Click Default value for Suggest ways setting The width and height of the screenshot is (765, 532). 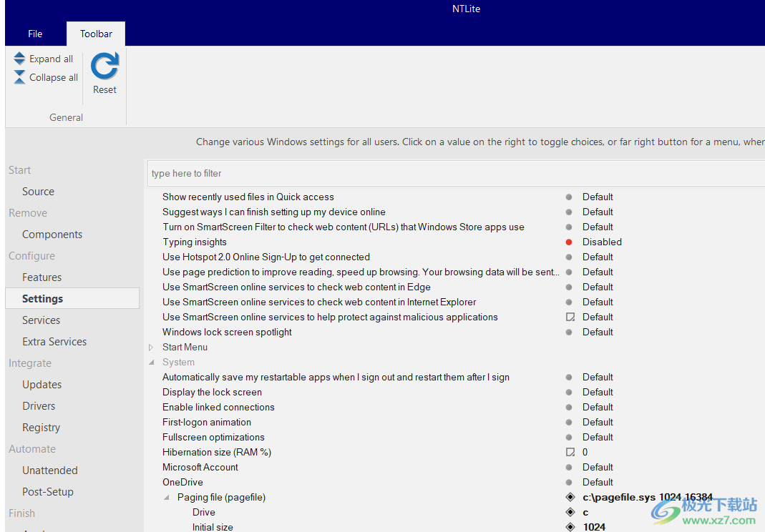[x=598, y=212]
